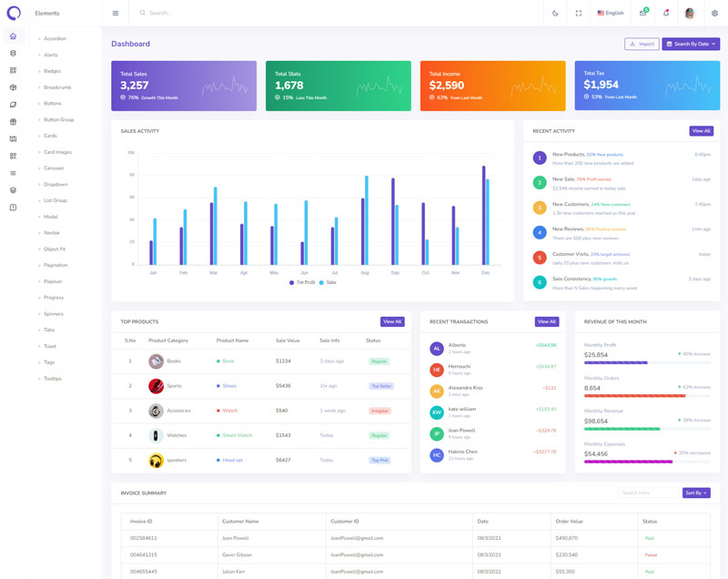This screenshot has height=579, width=728.
Task: Click the Import button
Action: [x=642, y=44]
